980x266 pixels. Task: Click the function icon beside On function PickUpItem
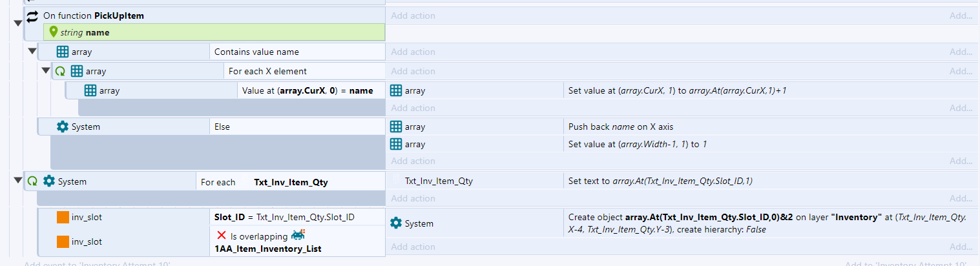(33, 15)
